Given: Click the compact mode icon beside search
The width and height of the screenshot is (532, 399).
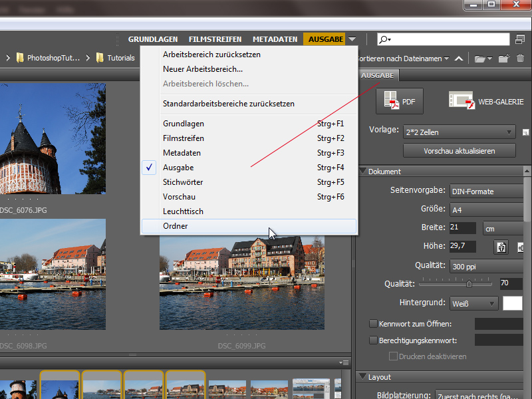Looking at the screenshot, I should (x=520, y=39).
